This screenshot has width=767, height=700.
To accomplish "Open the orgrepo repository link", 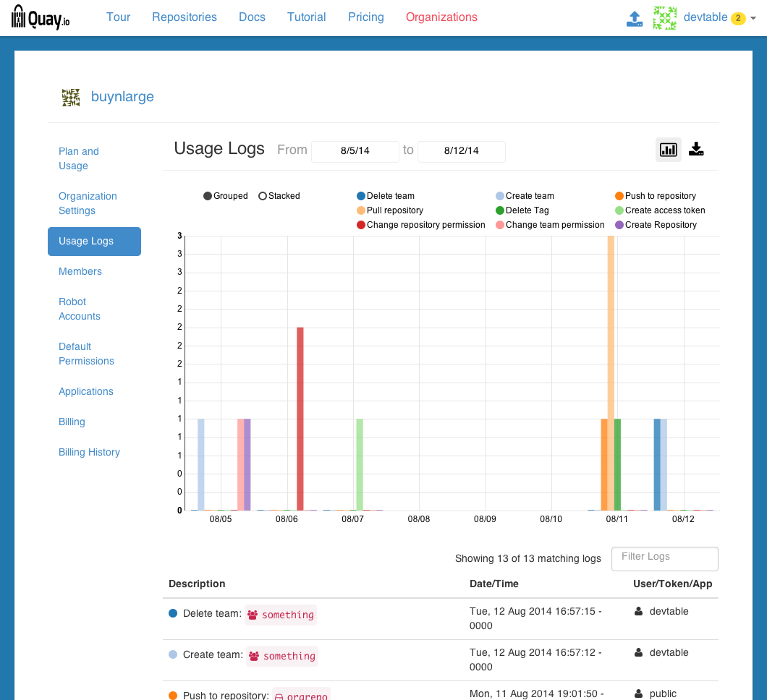I will 301,695.
